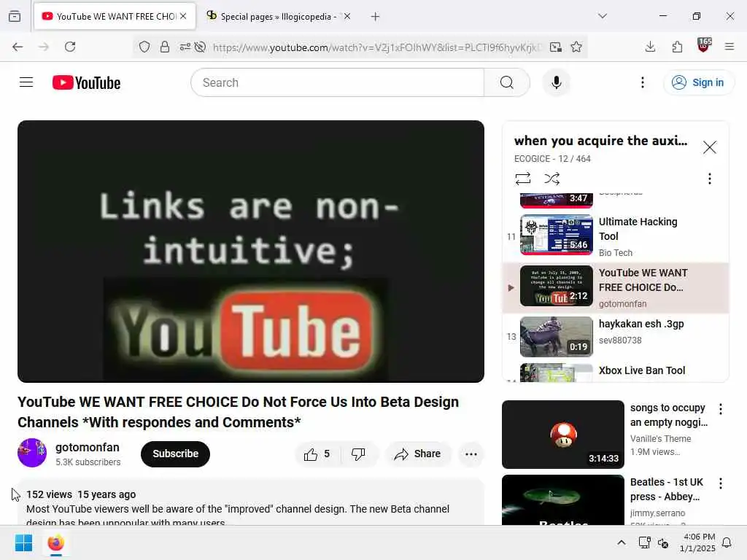Viewport: 747px width, 560px height.
Task: Toggle playlist loop
Action: click(522, 179)
